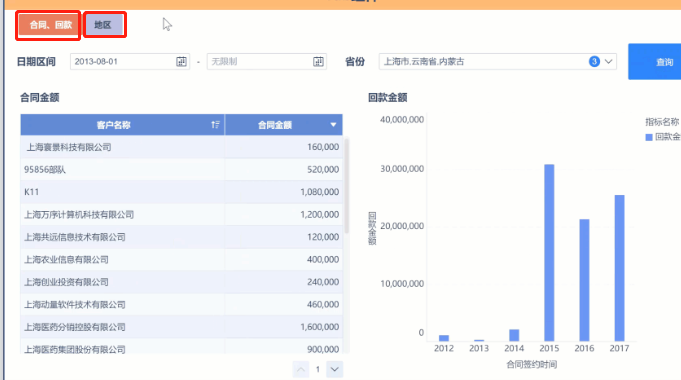Select the row 上海创业投资有限公司
Screen dimensions: 681x380
[x=182, y=282]
